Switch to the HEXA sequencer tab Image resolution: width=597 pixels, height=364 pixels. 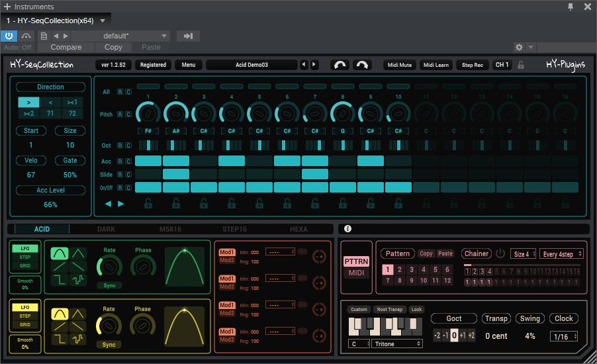(x=298, y=229)
